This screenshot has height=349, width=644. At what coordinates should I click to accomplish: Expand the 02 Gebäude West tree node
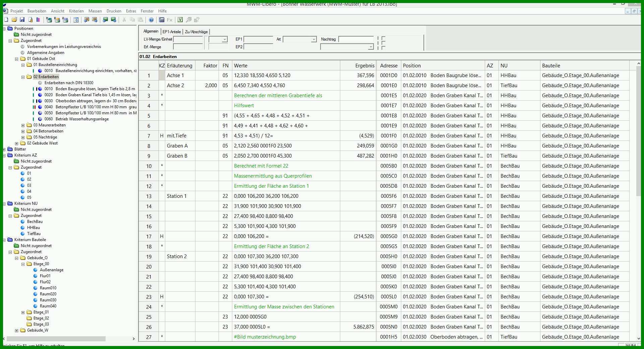coord(16,143)
